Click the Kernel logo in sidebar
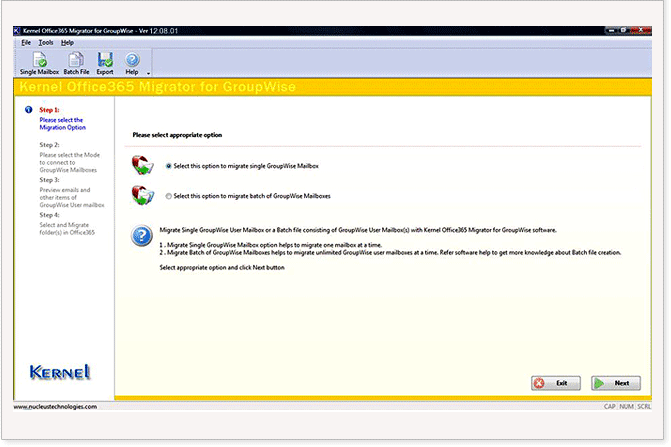 point(60,372)
